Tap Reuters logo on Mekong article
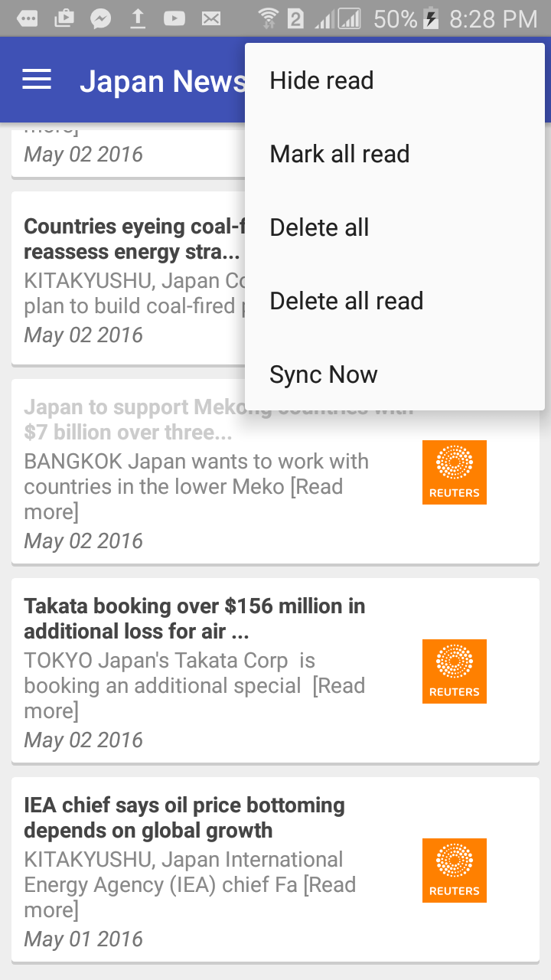Viewport: 551px width, 980px height. tap(454, 472)
